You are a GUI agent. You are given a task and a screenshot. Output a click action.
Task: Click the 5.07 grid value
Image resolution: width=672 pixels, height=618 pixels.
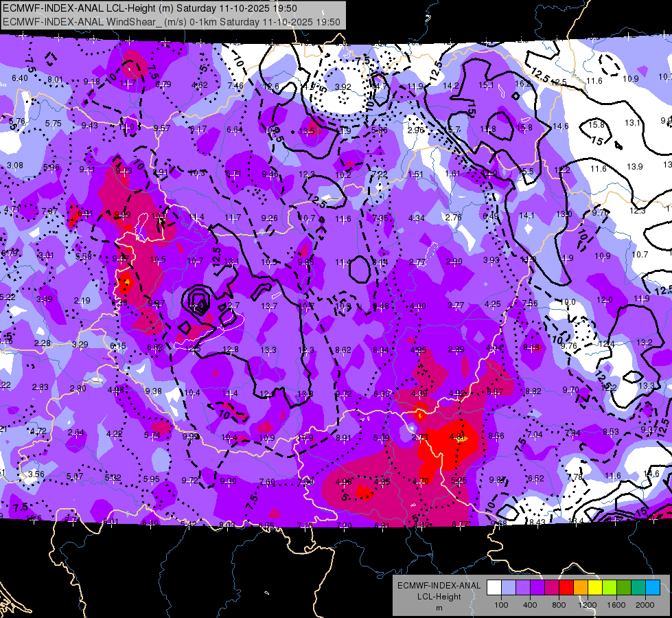(75, 476)
